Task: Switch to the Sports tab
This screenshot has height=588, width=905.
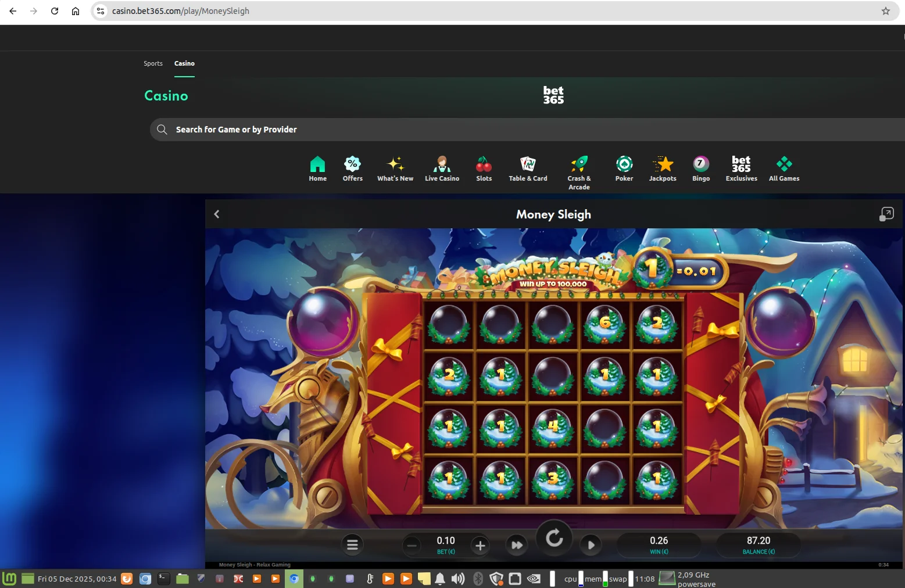Action: coord(153,63)
